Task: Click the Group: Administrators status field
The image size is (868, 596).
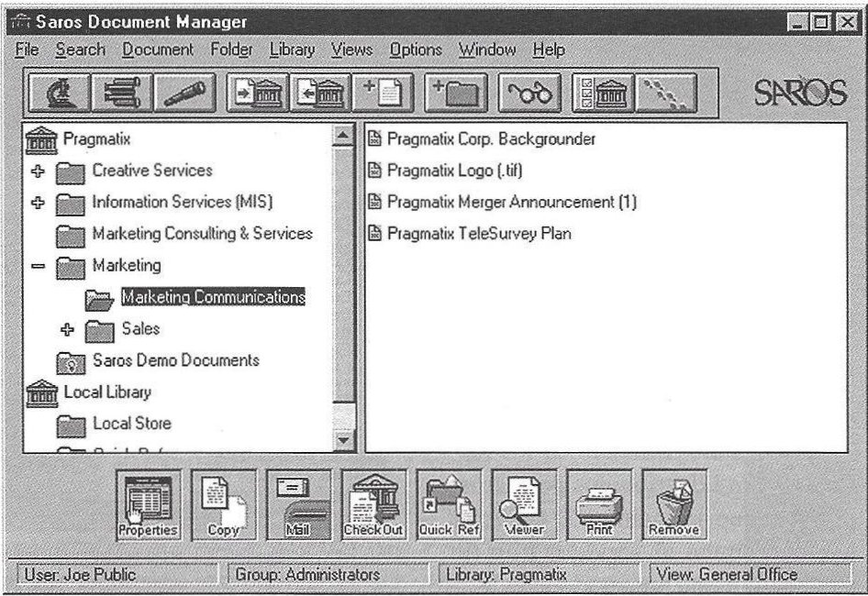Action: click(328, 574)
